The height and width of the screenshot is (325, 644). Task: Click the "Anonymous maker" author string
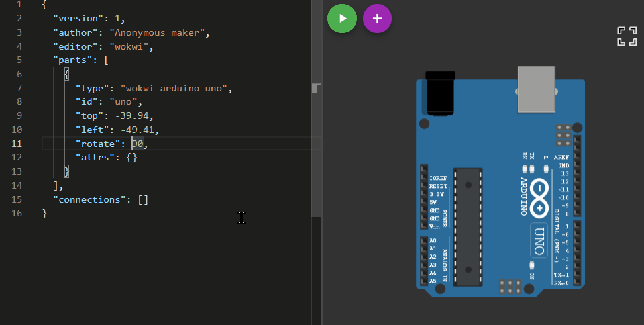tap(157, 32)
